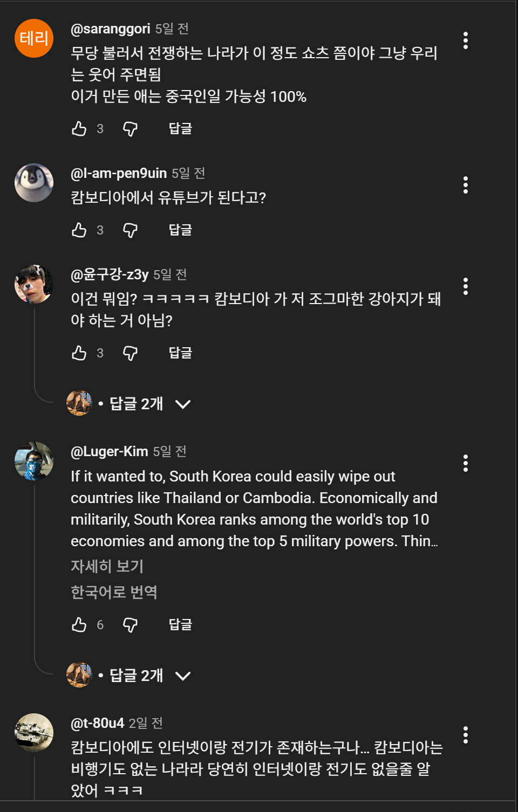Dislike the @saranggori comment

tap(130, 129)
